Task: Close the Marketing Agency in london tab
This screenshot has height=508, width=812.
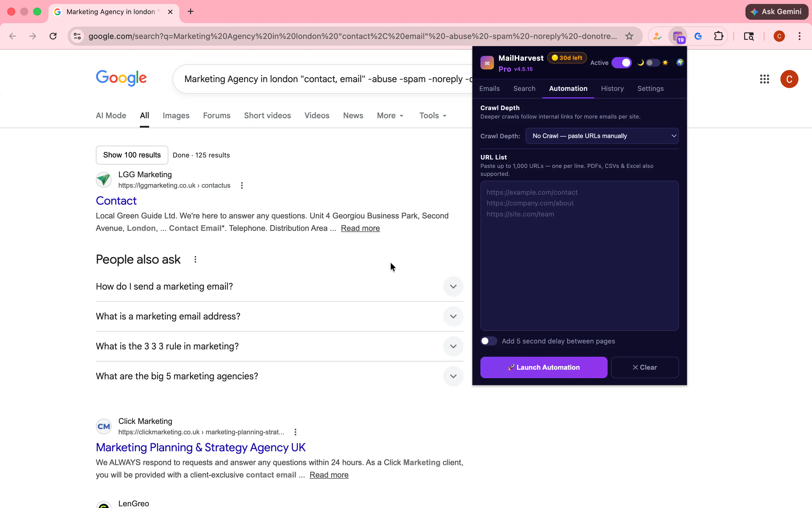Action: [171, 12]
